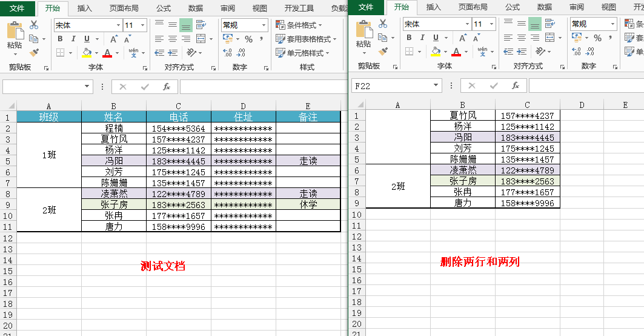644x336 pixels.
Task: Switch to 审阅 tab in right window
Action: click(577, 7)
